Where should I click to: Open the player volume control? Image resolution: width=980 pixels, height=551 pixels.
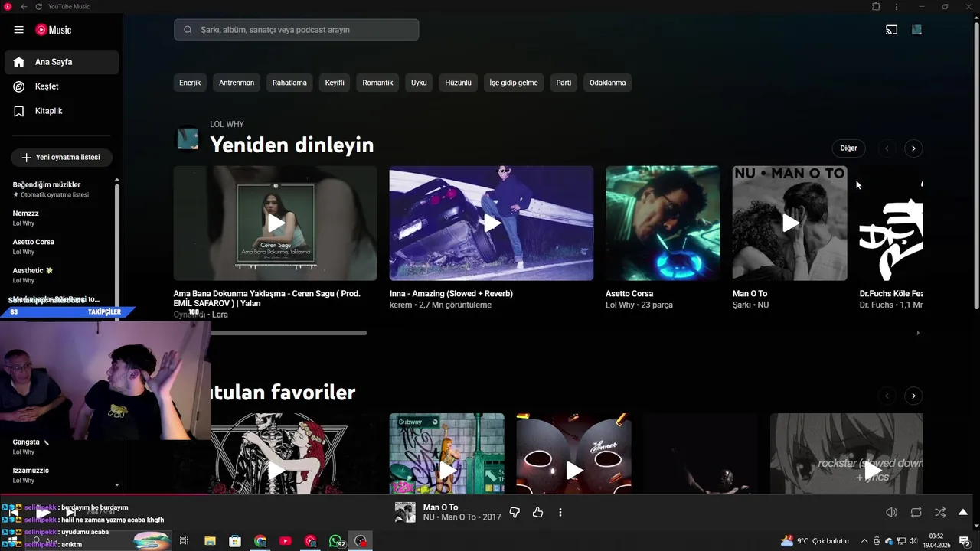[x=891, y=512]
